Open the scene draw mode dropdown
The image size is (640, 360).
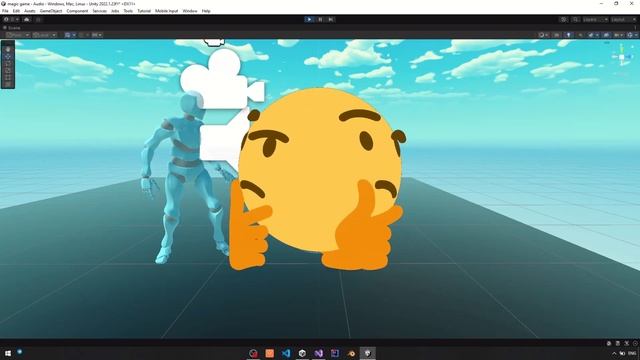pos(543,35)
